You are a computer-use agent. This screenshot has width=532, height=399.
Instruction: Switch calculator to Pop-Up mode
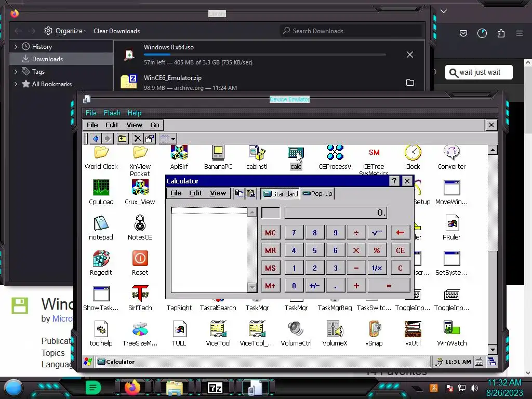pyautogui.click(x=317, y=194)
